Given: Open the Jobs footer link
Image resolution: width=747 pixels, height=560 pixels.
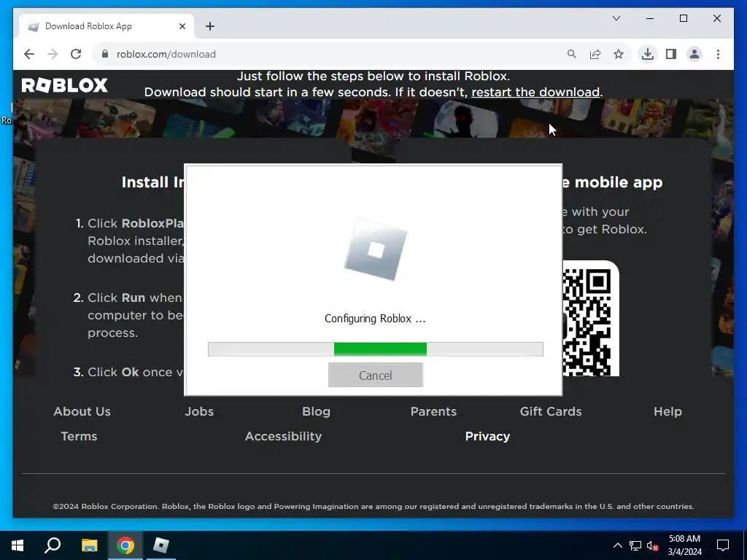Looking at the screenshot, I should click(199, 411).
